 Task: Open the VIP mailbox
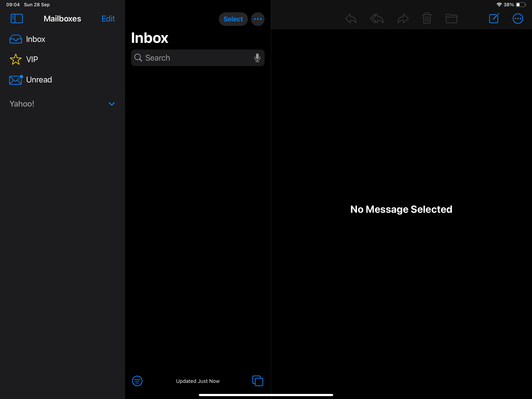(x=32, y=59)
